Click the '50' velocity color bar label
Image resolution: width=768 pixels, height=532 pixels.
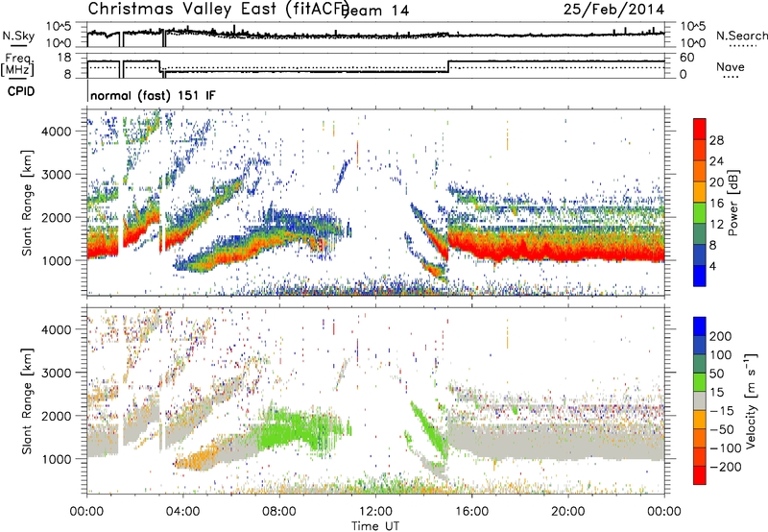click(716, 374)
